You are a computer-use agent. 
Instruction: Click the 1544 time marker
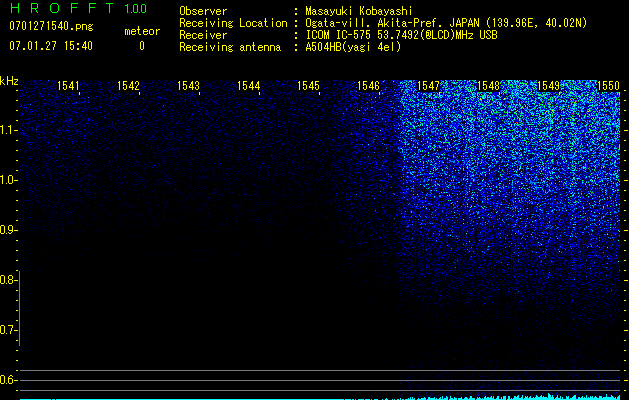248,86
